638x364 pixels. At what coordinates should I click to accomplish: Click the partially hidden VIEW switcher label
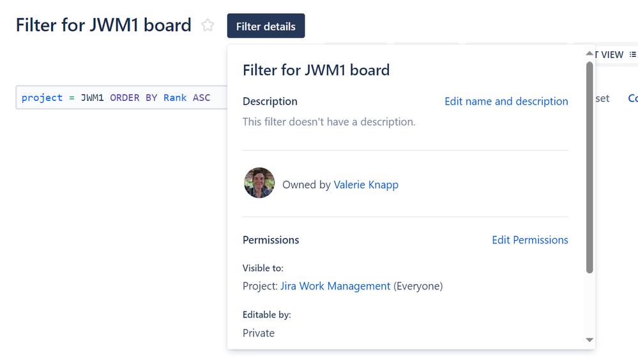(x=610, y=55)
